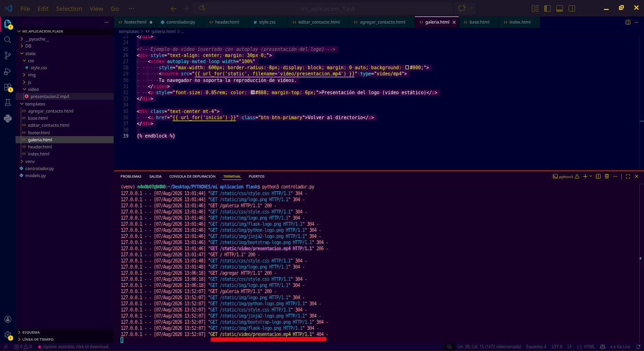
Task: Split the terminal
Action: tap(598, 176)
